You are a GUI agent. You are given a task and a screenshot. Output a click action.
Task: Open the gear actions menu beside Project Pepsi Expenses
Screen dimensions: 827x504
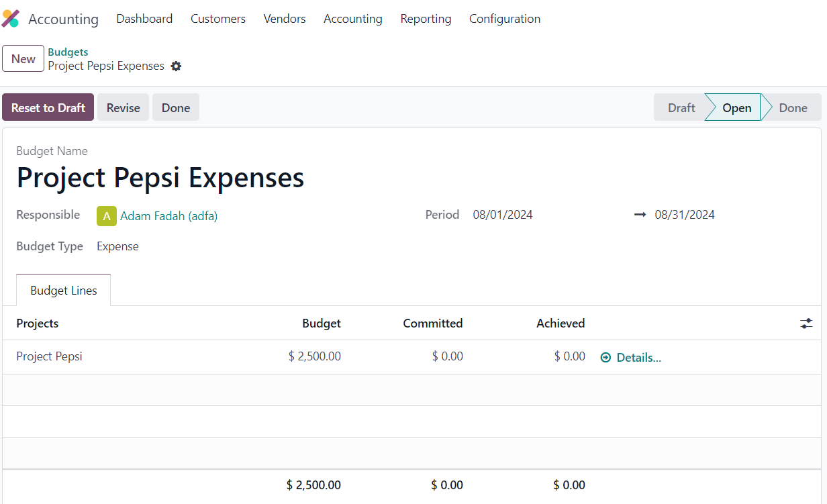(x=176, y=66)
